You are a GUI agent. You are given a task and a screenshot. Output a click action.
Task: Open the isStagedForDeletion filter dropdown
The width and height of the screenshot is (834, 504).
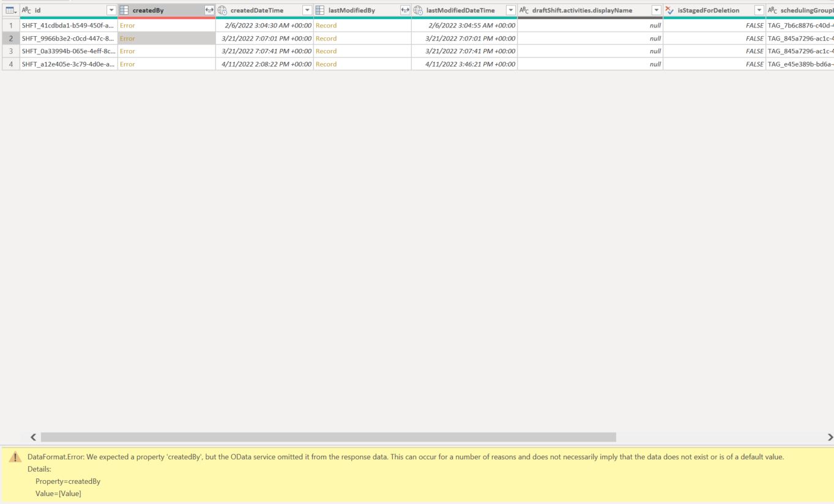coord(759,10)
